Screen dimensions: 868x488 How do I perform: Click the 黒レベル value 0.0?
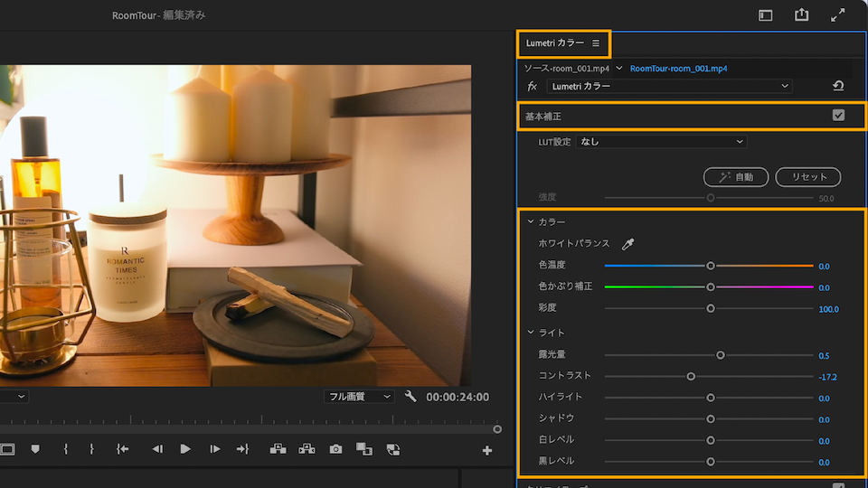[x=824, y=463]
